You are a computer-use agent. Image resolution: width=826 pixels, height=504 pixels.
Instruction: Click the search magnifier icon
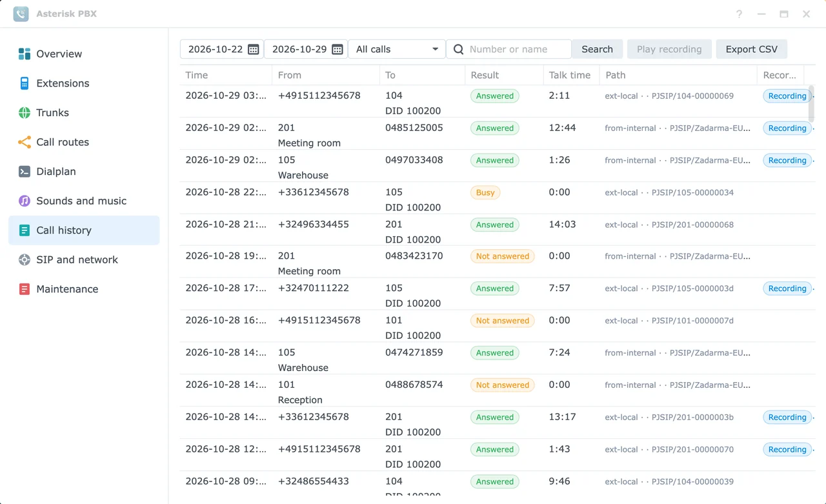pyautogui.click(x=459, y=49)
